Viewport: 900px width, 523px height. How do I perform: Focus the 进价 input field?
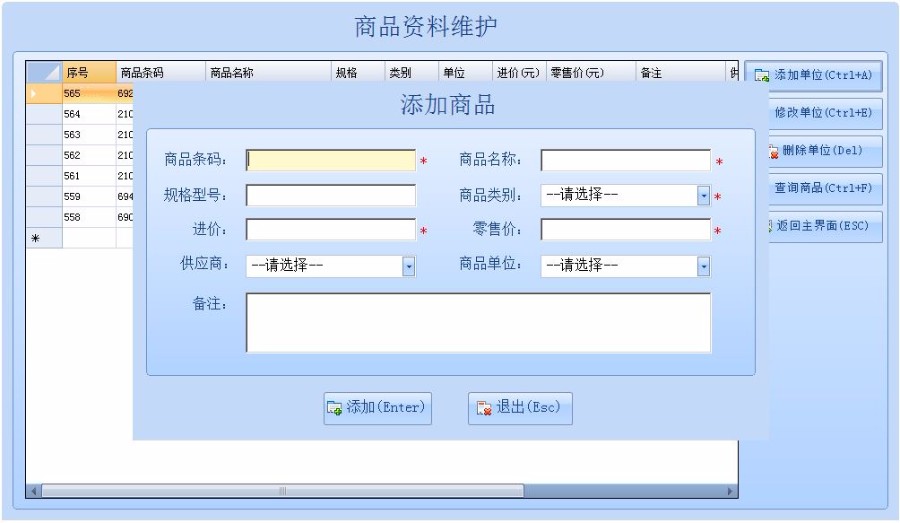331,230
